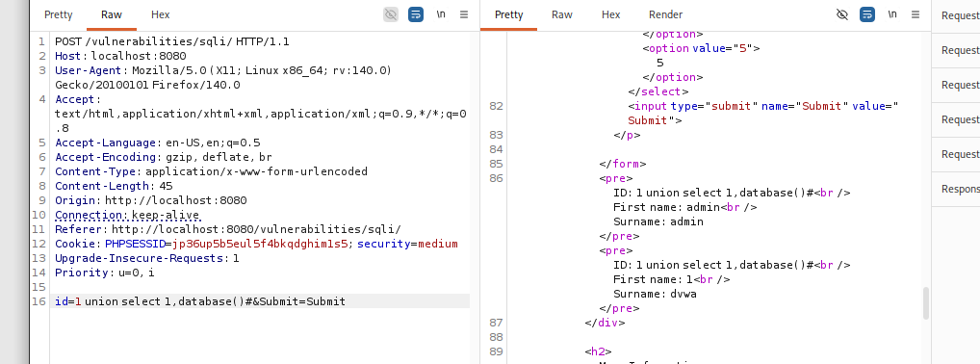
Task: Click the Accept: header name on line 4
Action: point(78,99)
